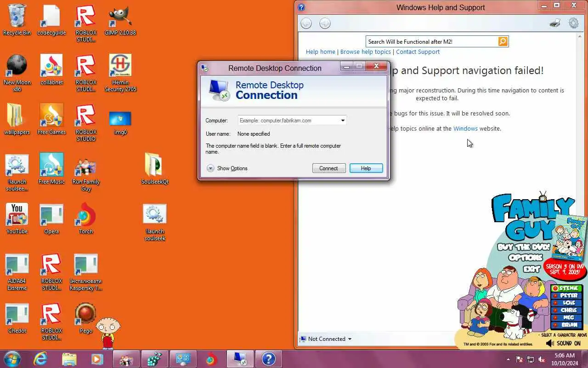Open the codecguide desktop shortcut
This screenshot has height=368, width=588.
tap(51, 20)
